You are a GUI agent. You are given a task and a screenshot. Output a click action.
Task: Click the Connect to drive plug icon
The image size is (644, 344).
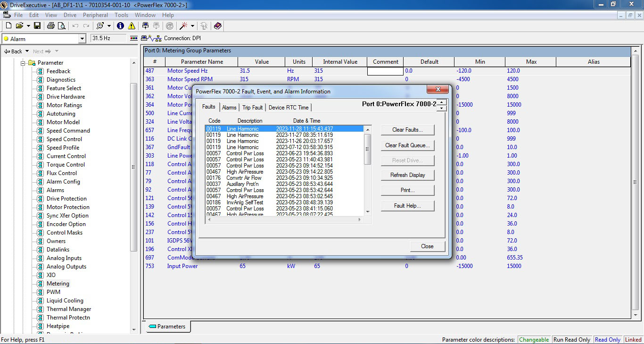tap(100, 26)
